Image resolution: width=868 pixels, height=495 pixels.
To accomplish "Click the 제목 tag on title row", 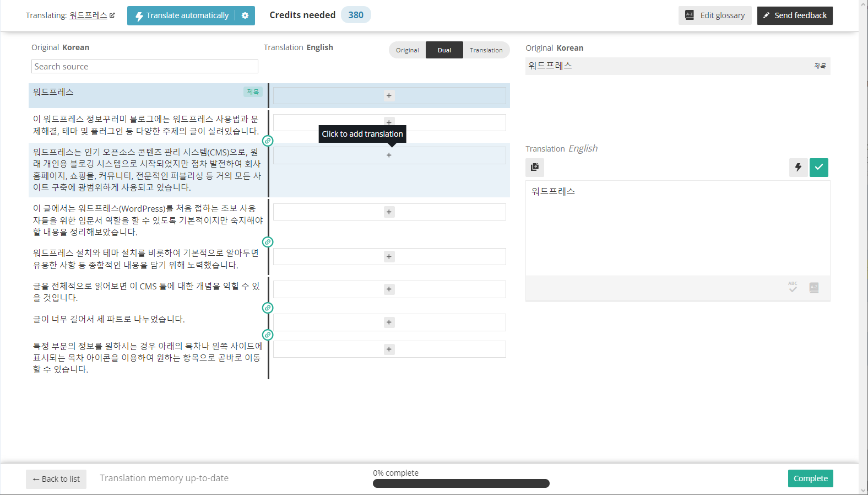I will pyautogui.click(x=253, y=92).
